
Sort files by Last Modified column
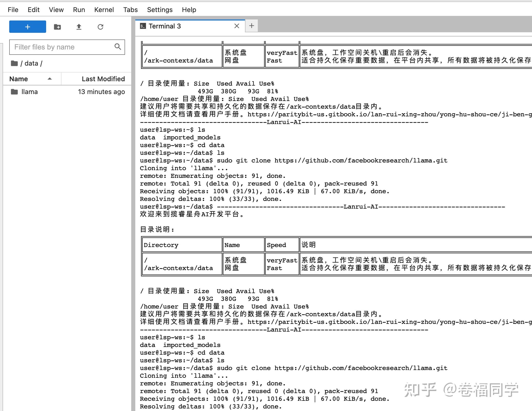[103, 79]
